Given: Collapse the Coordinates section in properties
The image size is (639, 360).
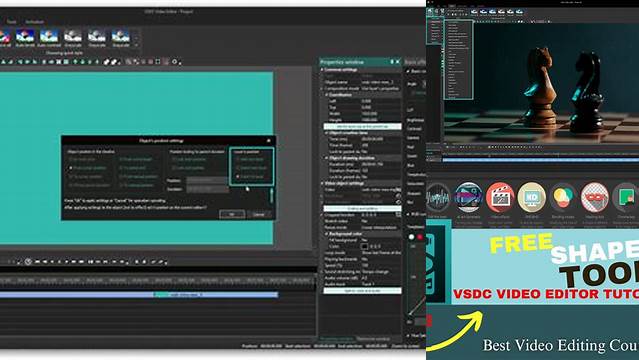Looking at the screenshot, I should [326, 95].
